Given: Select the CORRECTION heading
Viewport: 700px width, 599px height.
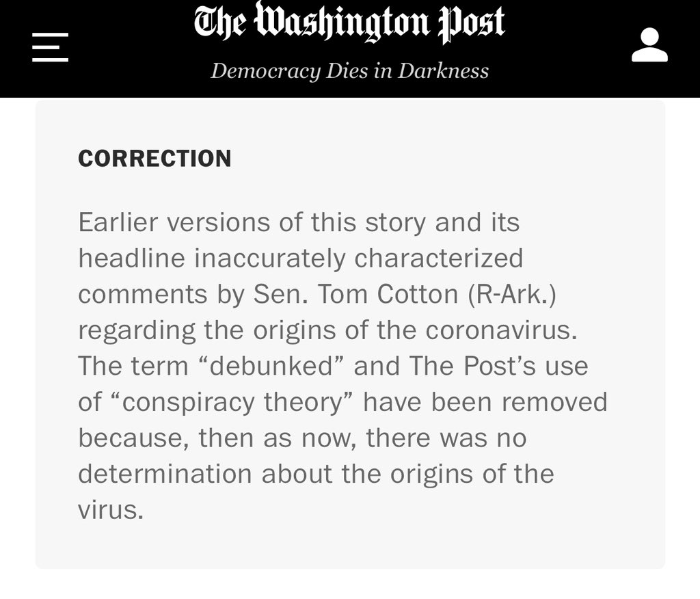Looking at the screenshot, I should pos(155,159).
